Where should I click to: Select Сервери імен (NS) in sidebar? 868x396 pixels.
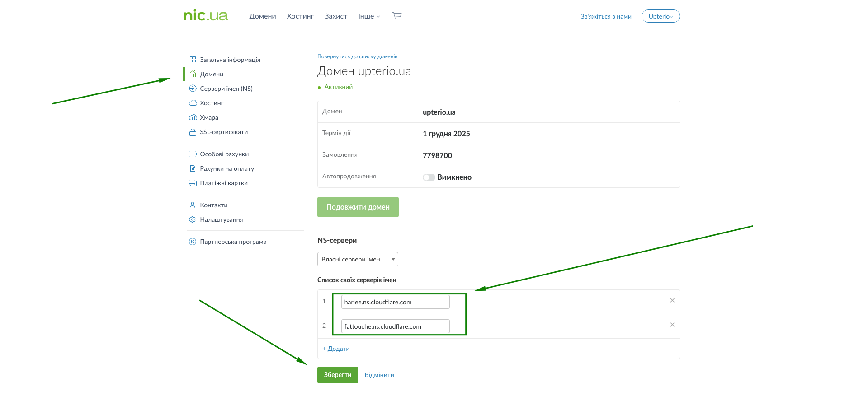(226, 89)
